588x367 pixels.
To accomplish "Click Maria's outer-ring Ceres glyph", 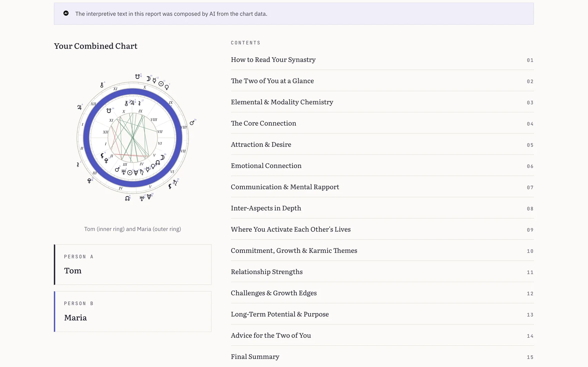I will (78, 165).
